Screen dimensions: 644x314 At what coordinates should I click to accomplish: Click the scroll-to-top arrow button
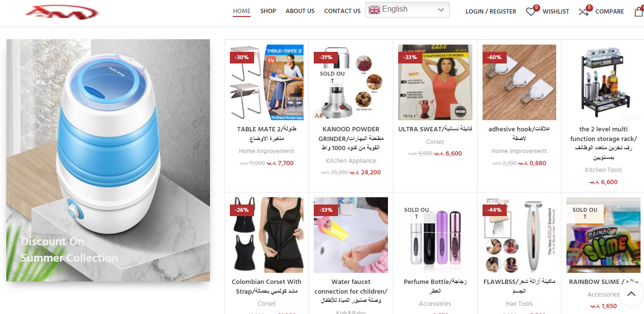coord(631,294)
